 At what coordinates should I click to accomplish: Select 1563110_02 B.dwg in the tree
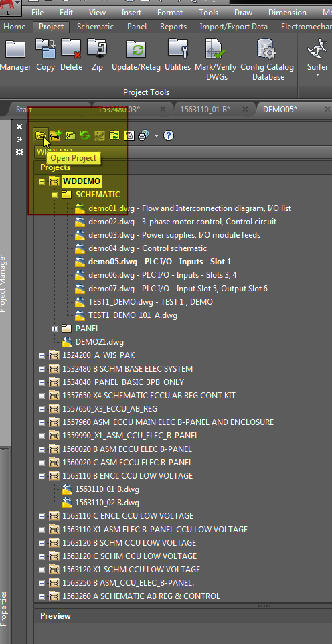(107, 503)
